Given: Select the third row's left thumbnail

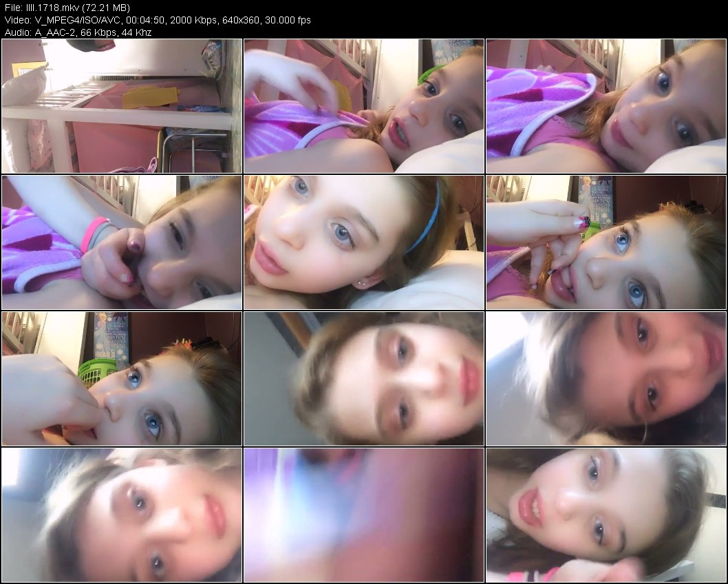Looking at the screenshot, I should point(122,379).
